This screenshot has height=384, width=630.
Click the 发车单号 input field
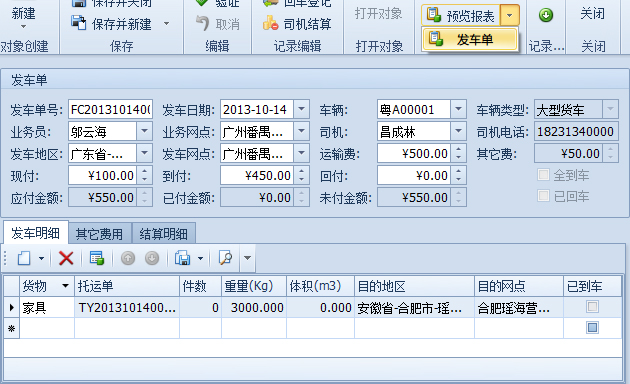[x=110, y=110]
